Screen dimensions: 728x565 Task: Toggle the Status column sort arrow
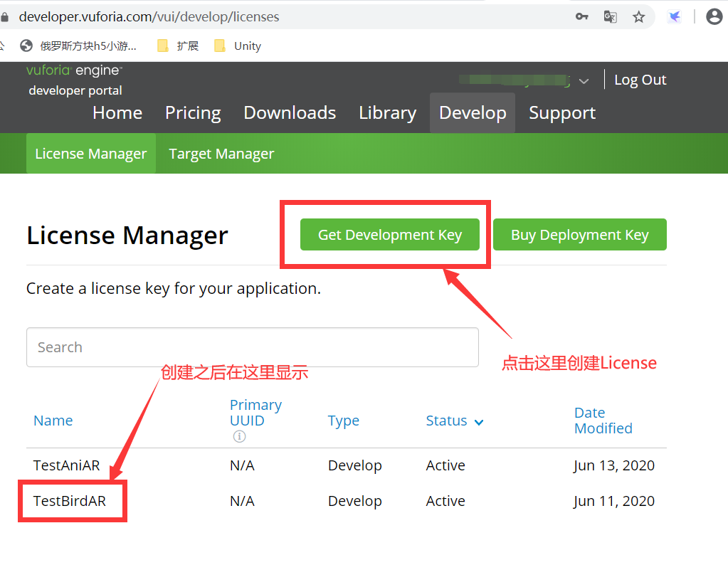pos(479,422)
